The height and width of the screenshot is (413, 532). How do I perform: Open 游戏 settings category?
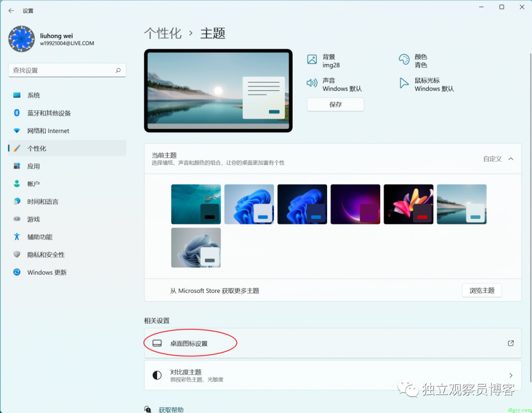[x=67, y=219]
